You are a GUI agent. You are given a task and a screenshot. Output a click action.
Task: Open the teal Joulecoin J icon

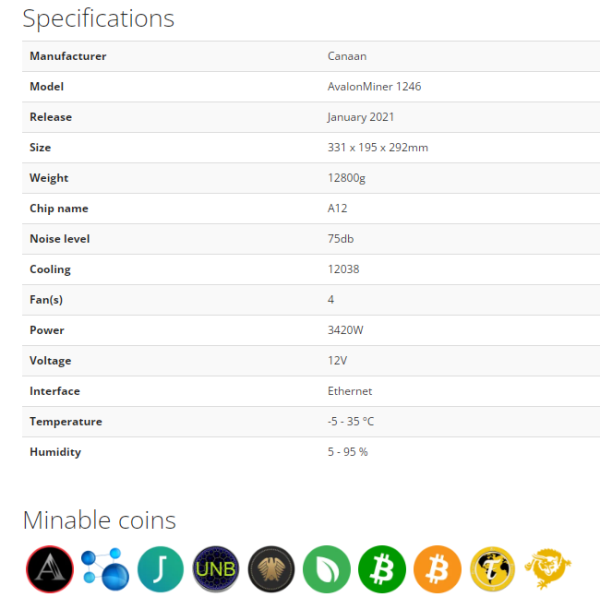coord(160,569)
